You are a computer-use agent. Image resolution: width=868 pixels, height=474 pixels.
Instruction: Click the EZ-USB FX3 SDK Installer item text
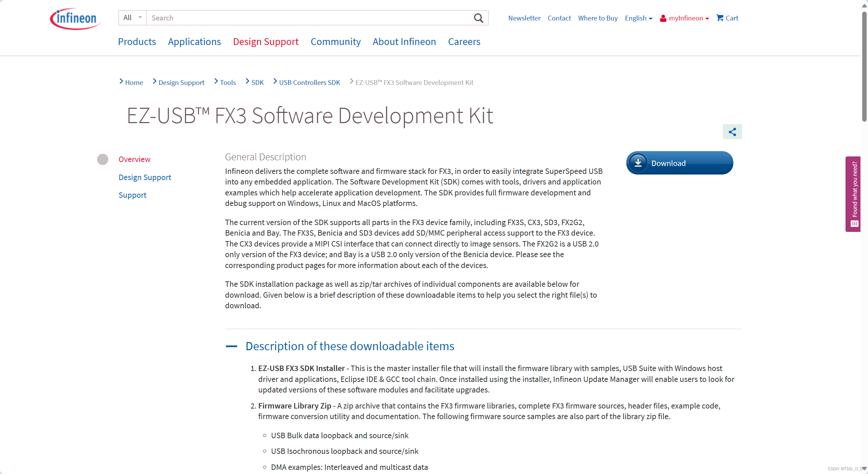tap(301, 368)
